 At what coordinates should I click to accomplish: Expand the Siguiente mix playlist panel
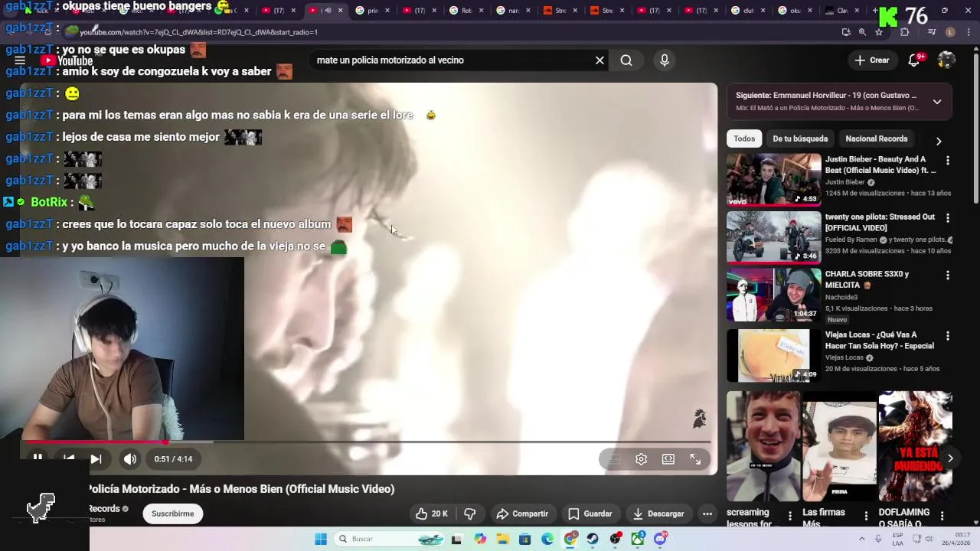click(936, 101)
